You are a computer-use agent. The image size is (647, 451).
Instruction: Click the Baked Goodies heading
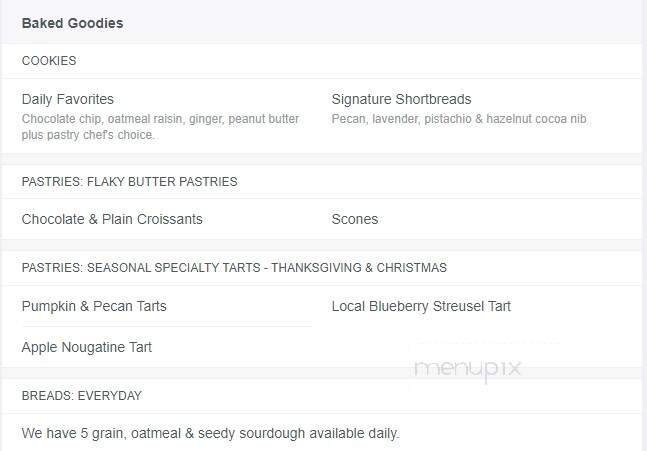pos(72,23)
